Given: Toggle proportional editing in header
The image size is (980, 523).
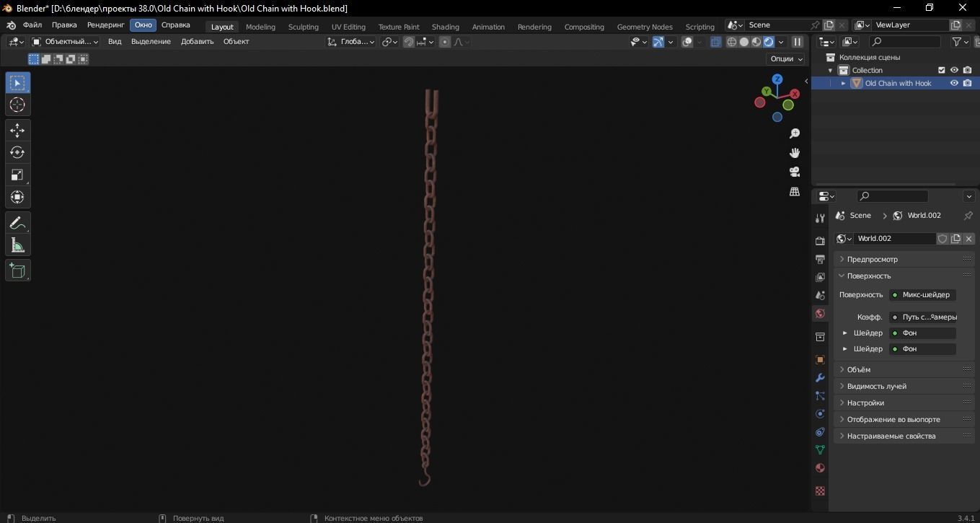Looking at the screenshot, I should 445,42.
